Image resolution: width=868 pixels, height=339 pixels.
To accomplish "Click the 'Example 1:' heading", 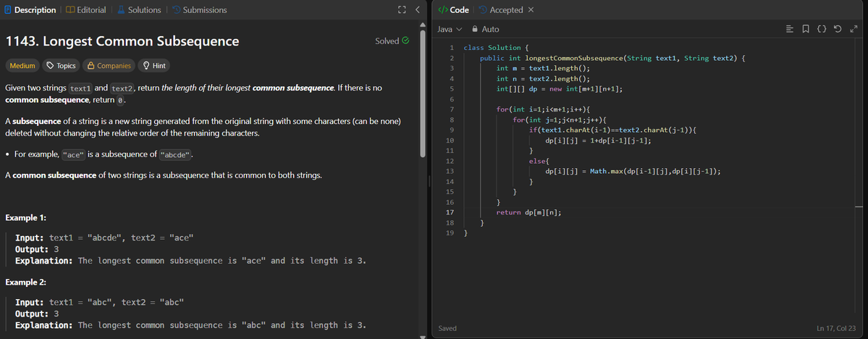I will tap(25, 218).
